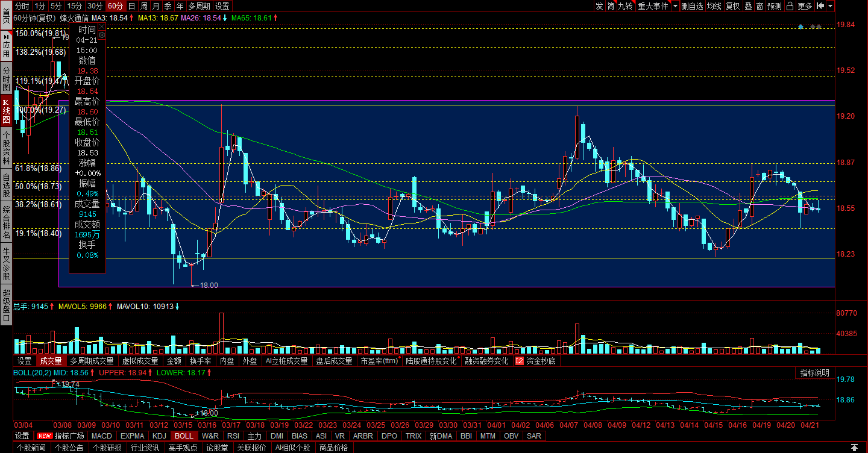
Task: Click the 简 toolbar button
Action: (611, 6)
